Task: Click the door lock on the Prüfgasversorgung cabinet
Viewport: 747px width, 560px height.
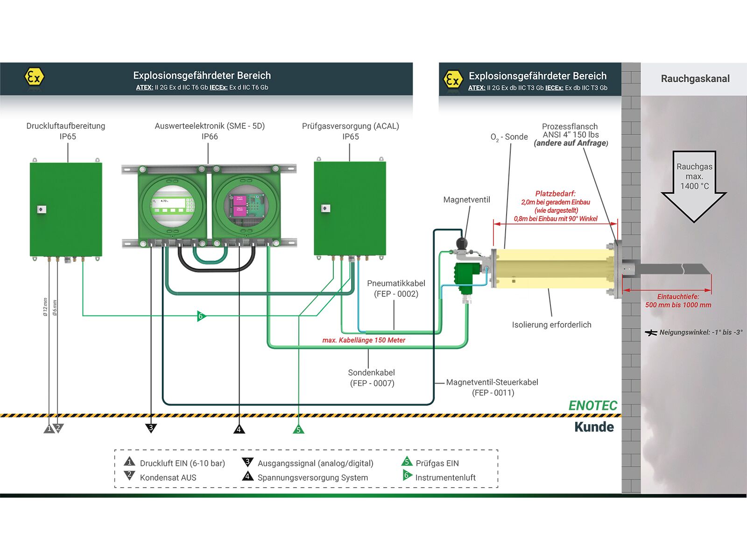Action: pyautogui.click(x=326, y=208)
